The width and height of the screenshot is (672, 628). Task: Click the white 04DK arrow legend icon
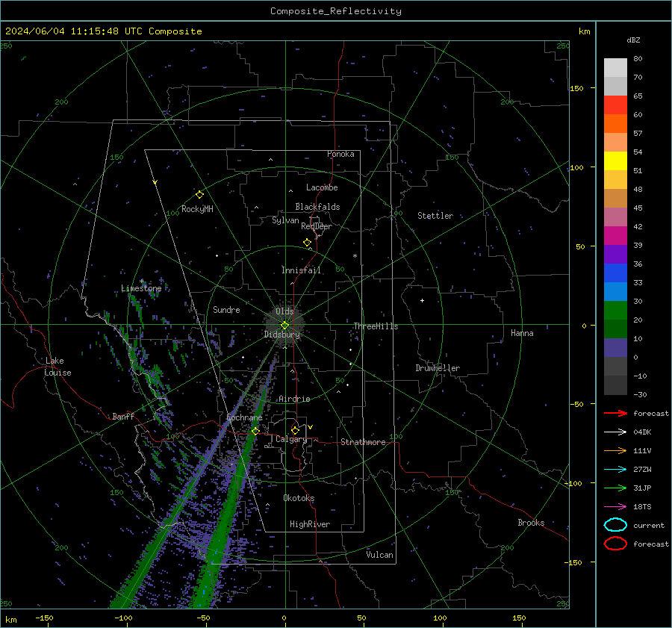click(x=615, y=432)
